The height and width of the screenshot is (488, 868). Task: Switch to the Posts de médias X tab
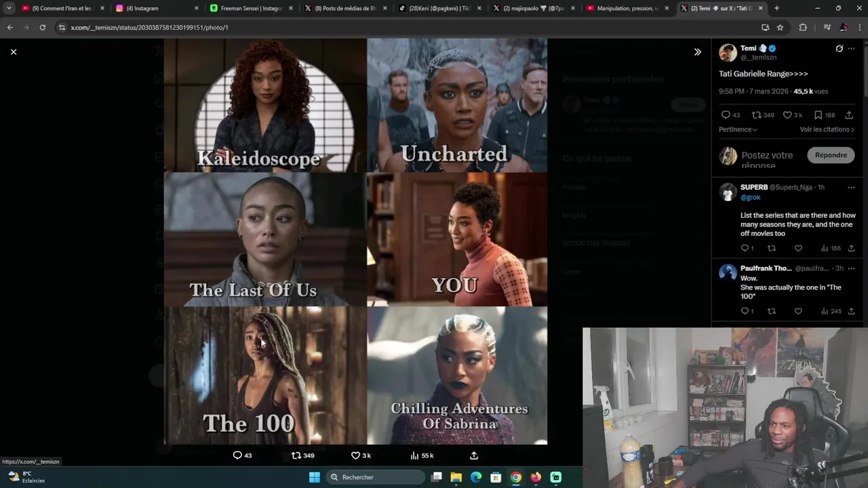345,8
